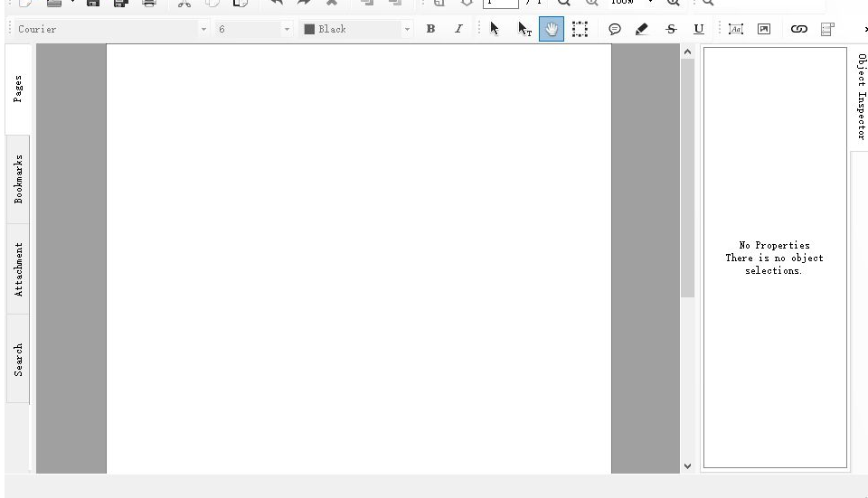Add a comment speech bubble annotation
Screen dimensions: 868x498
point(615,29)
